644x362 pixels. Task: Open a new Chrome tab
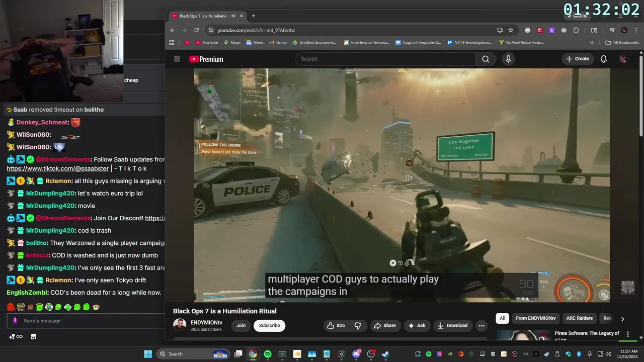(254, 16)
